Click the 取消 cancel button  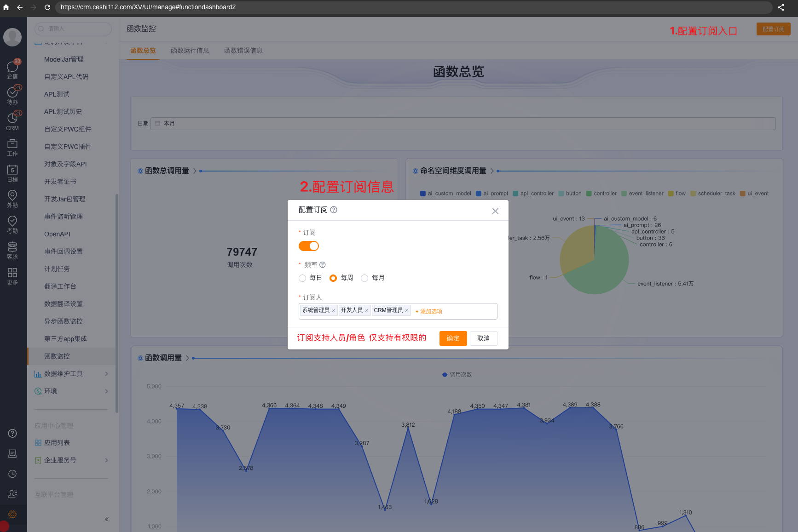coord(483,338)
